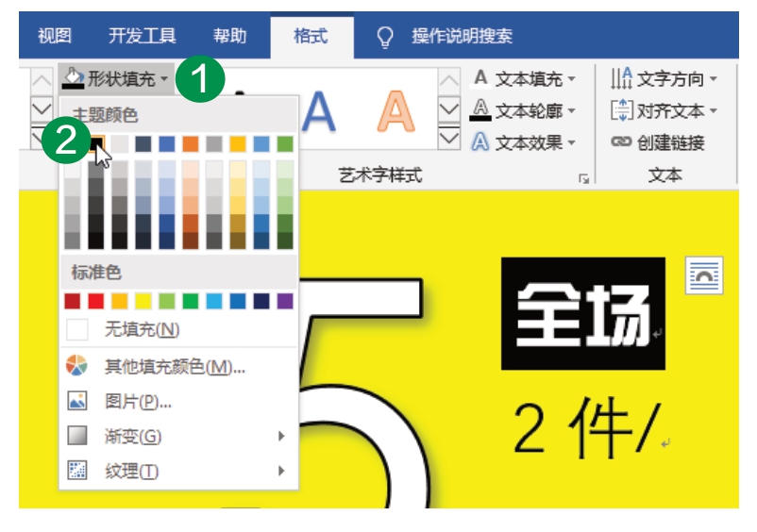Click the create link chain icon
The height and width of the screenshot is (532, 757).
621,141
